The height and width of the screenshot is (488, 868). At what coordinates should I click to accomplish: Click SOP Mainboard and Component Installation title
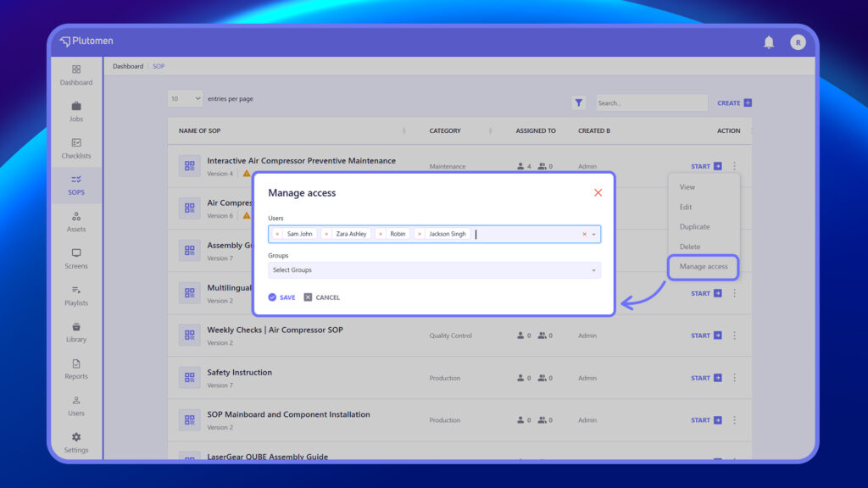(288, 414)
